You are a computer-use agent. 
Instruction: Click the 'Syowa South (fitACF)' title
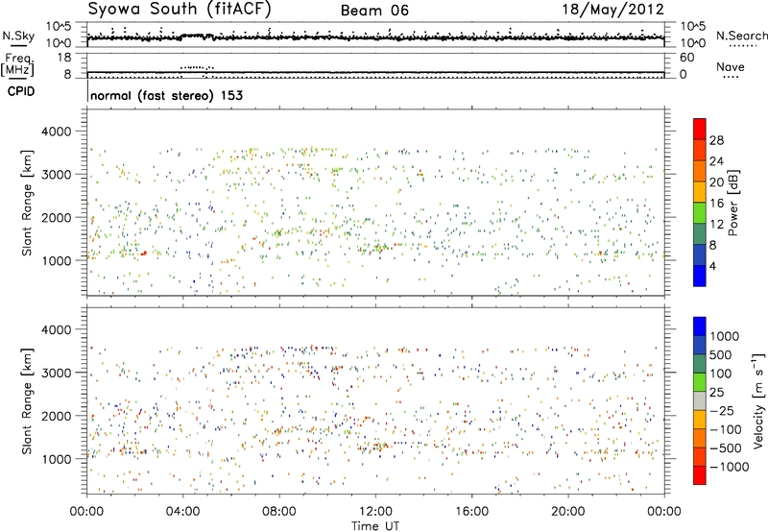point(180,10)
